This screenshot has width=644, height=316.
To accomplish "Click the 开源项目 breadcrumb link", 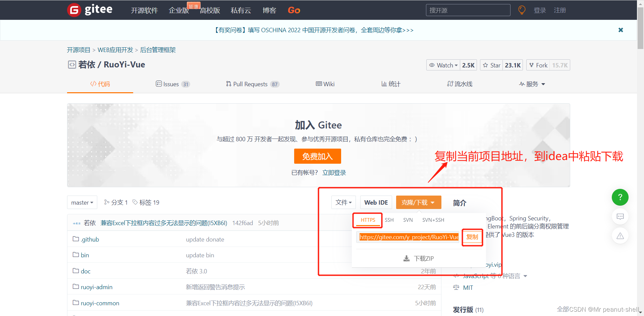I will tap(78, 50).
